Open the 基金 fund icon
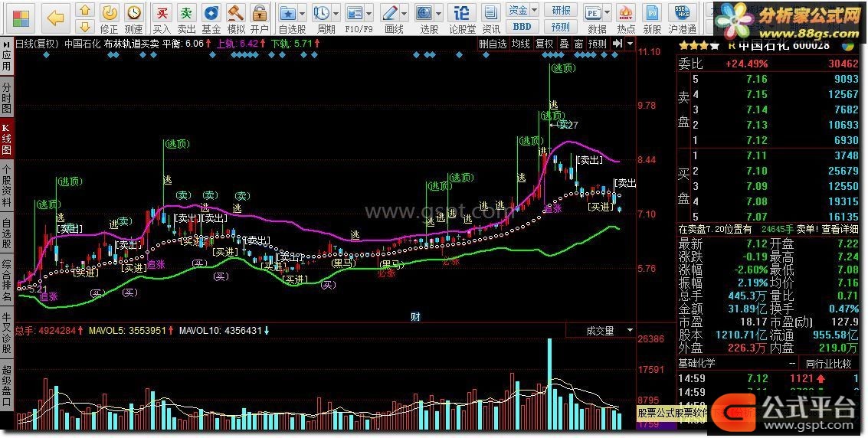Screen dimensions: 868x438 tap(211, 18)
